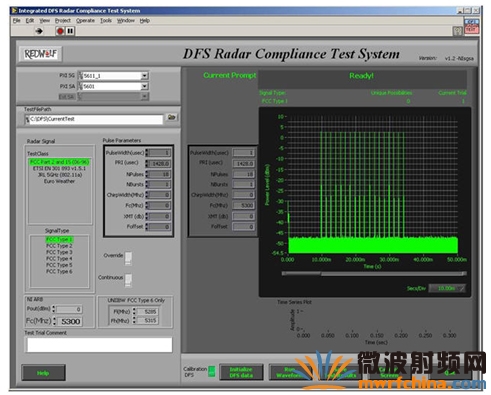
Task: Open the PXI SG device dropdown
Action: tap(144, 76)
